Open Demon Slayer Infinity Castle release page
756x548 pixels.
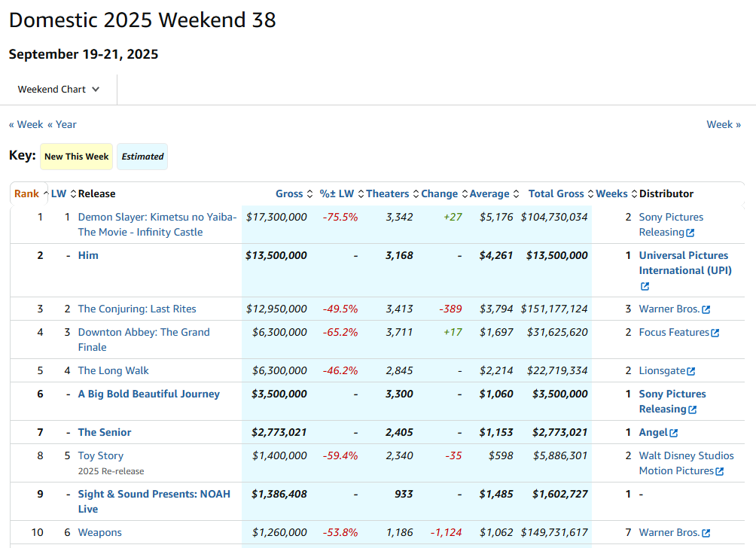(157, 224)
